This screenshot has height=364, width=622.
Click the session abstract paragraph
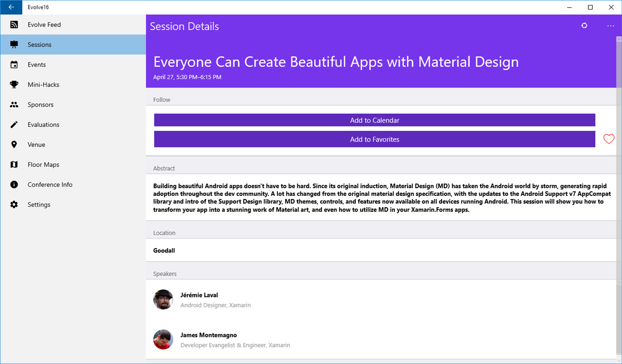click(x=382, y=198)
